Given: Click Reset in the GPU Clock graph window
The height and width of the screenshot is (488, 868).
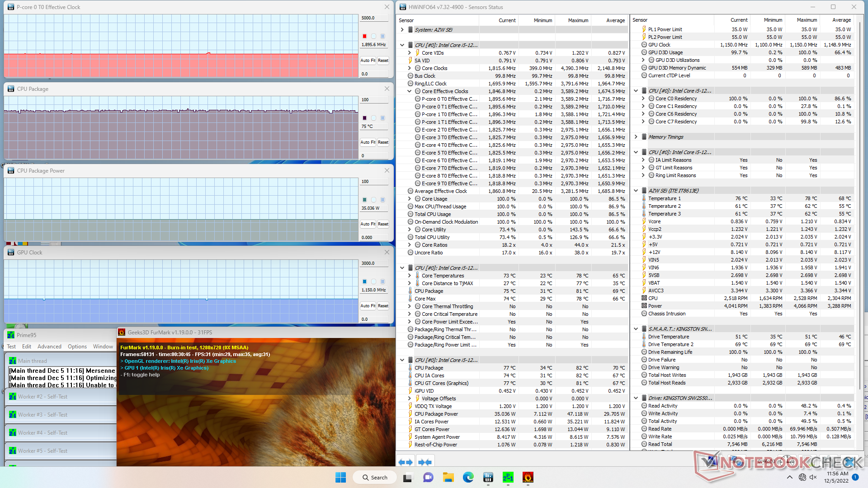Looking at the screenshot, I should [x=383, y=306].
